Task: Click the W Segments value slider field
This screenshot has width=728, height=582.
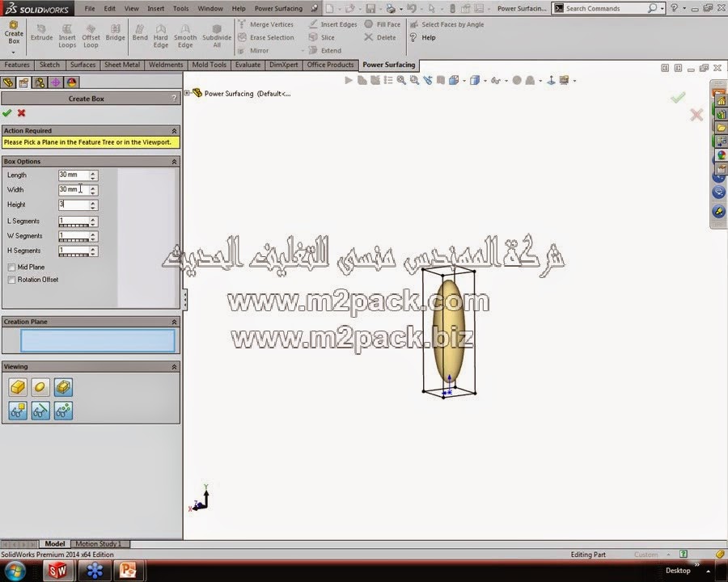Action: point(74,236)
